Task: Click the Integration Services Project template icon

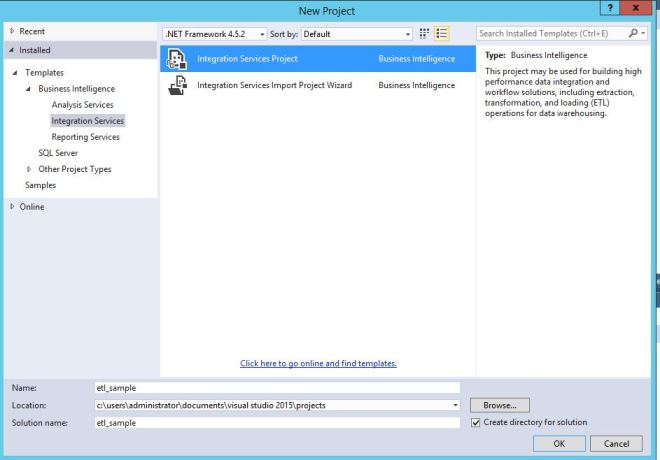Action: pyautogui.click(x=174, y=59)
